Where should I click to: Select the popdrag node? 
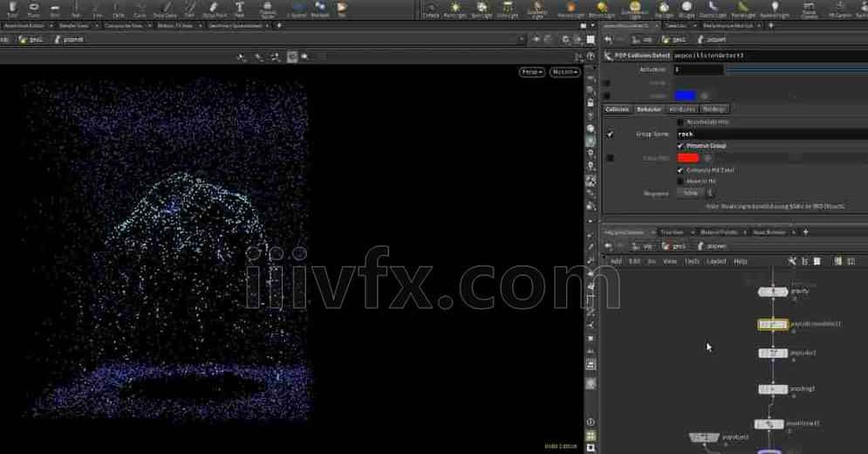(x=773, y=389)
